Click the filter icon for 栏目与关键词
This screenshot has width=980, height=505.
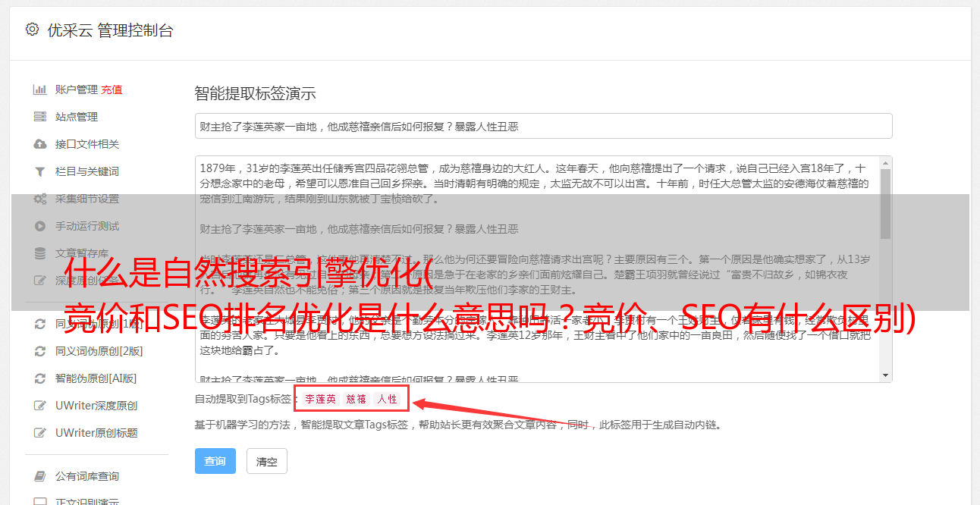click(40, 171)
